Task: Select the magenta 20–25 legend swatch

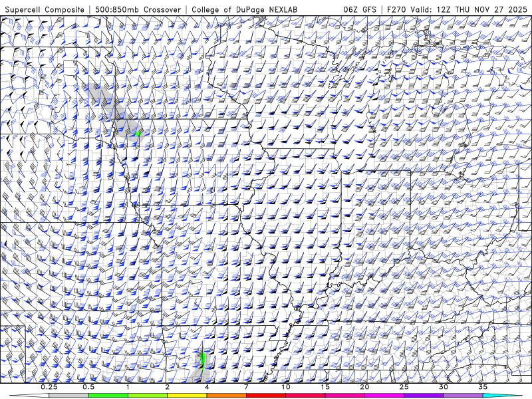Action: 384,396
